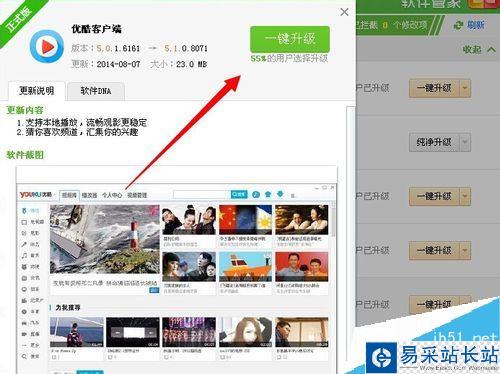Open the 软件DNA tab
Viewport: 500px width, 374px height.
96,91
